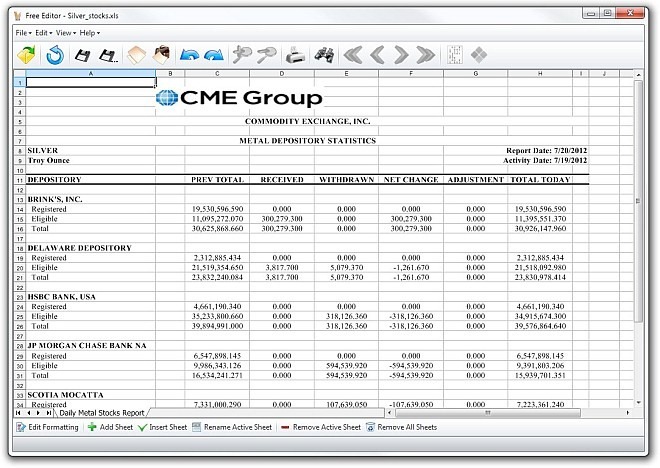660x468 pixels.
Task: Go to last page double-right arrow
Action: pyautogui.click(x=426, y=55)
